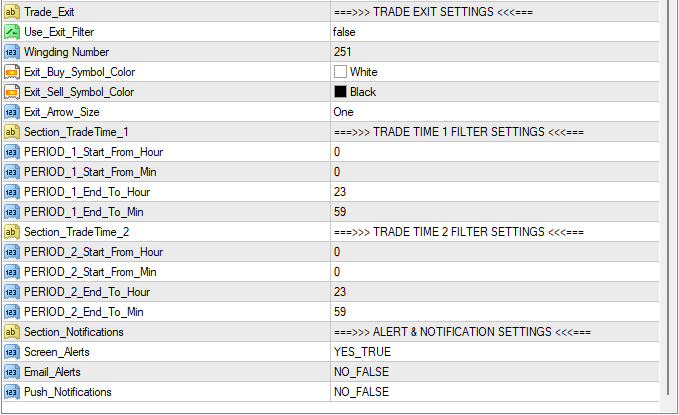Select the PERIOD_1_Start_From_Hour parameter name
The image size is (679, 415).
coord(93,151)
